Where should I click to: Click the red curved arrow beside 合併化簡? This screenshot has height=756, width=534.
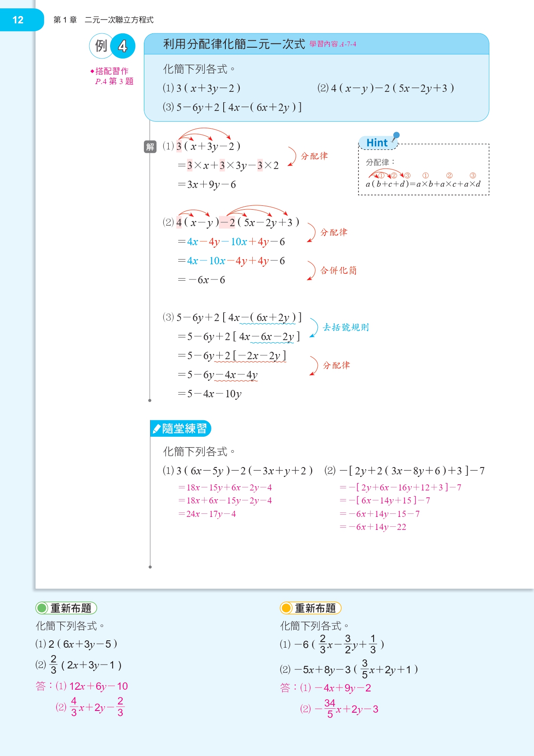[311, 271]
